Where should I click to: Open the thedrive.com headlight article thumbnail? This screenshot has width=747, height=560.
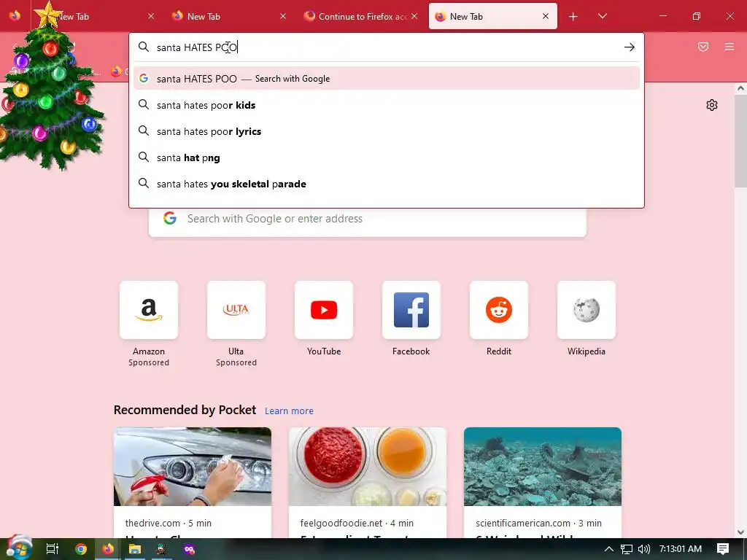coord(193,467)
